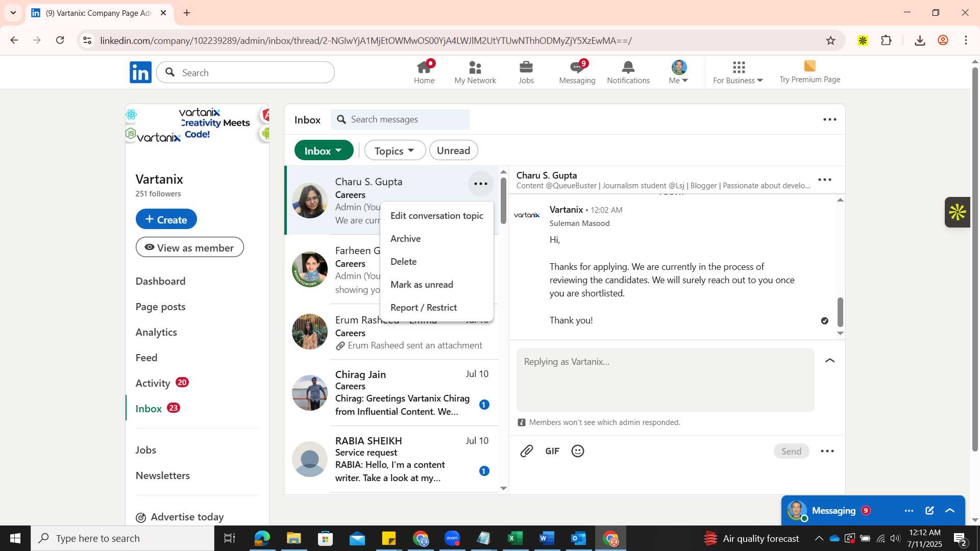Viewport: 980px width, 551px height.
Task: Open Outlook from the taskbar
Action: 578,538
